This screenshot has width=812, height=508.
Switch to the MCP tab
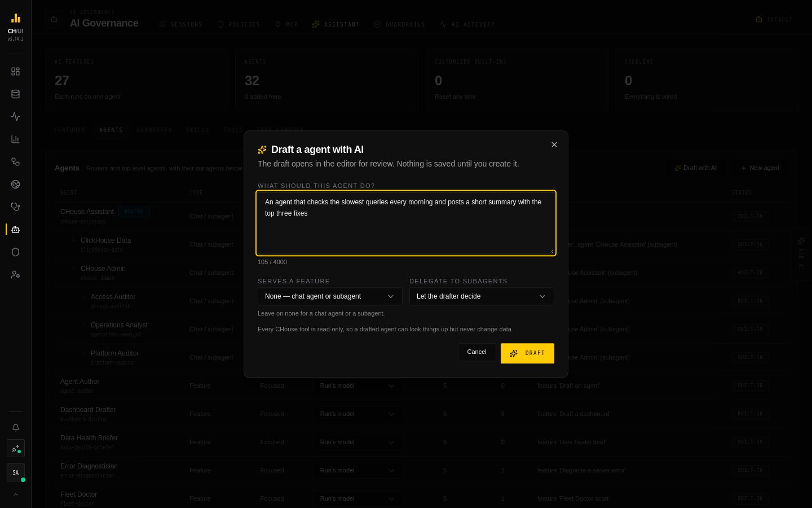click(286, 24)
